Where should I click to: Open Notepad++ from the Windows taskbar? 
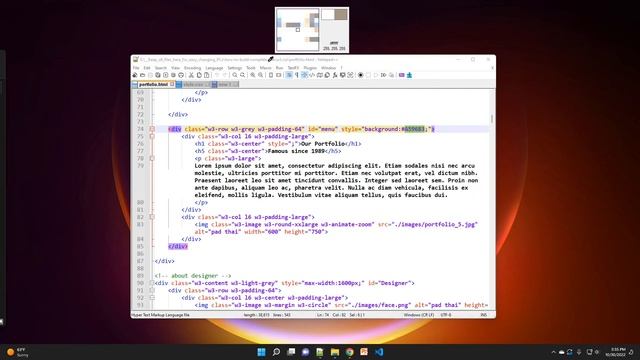click(320, 352)
